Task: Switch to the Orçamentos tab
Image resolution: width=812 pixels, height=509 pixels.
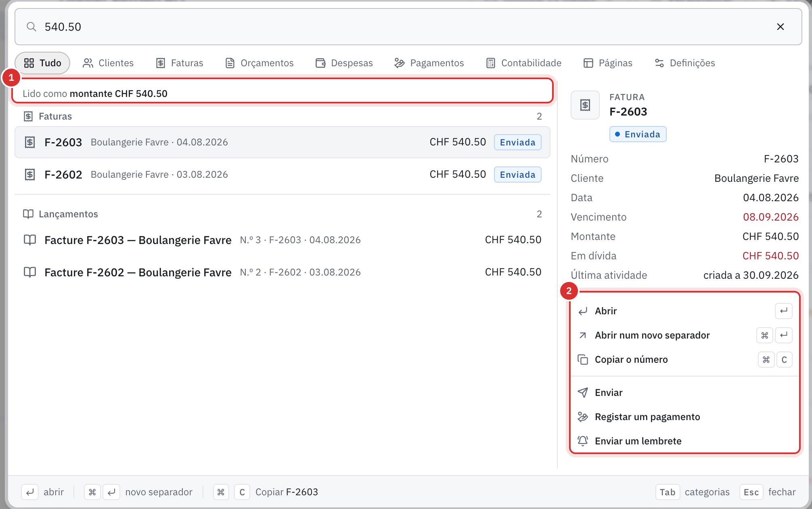Action: [x=260, y=63]
